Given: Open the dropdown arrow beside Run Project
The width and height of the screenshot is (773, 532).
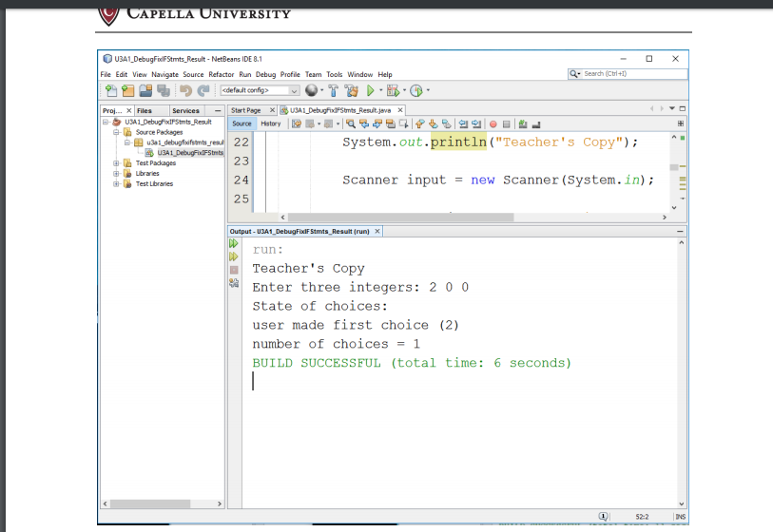Looking at the screenshot, I should coord(380,90).
